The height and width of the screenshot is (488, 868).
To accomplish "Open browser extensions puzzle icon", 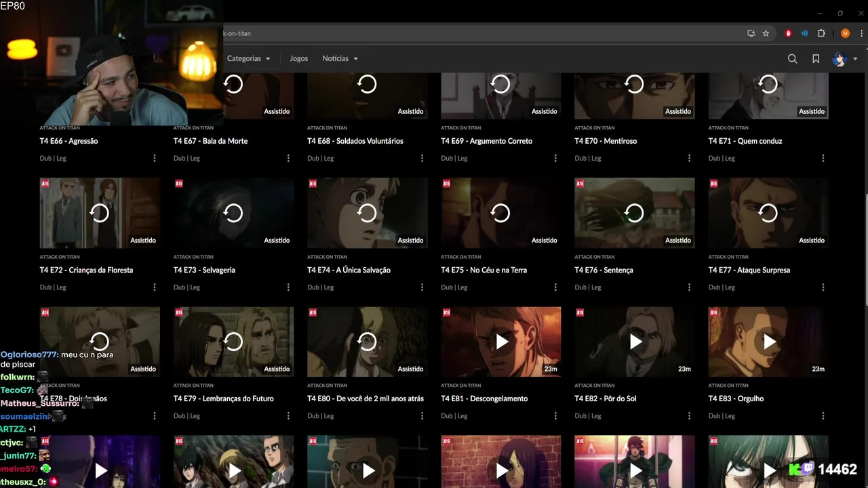I will point(821,33).
